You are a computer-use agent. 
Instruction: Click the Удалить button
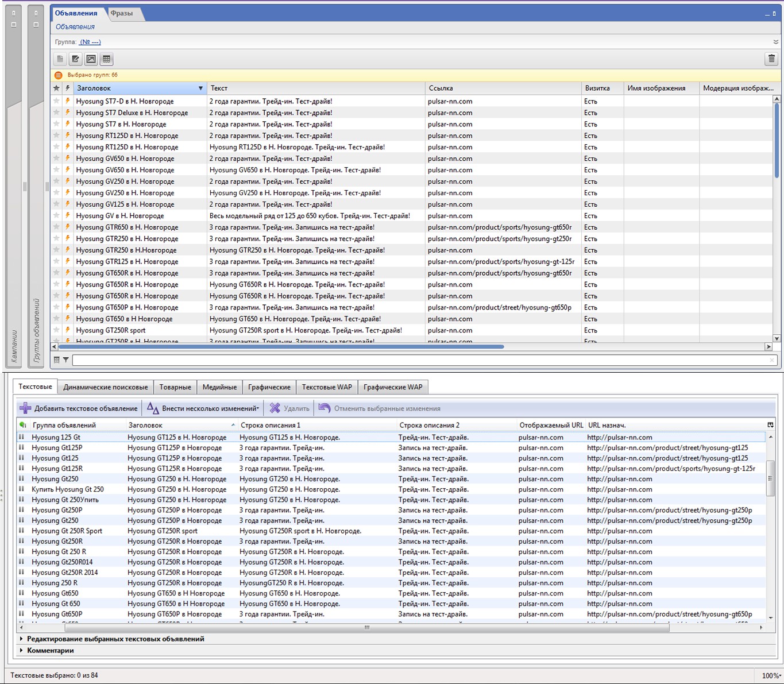290,408
